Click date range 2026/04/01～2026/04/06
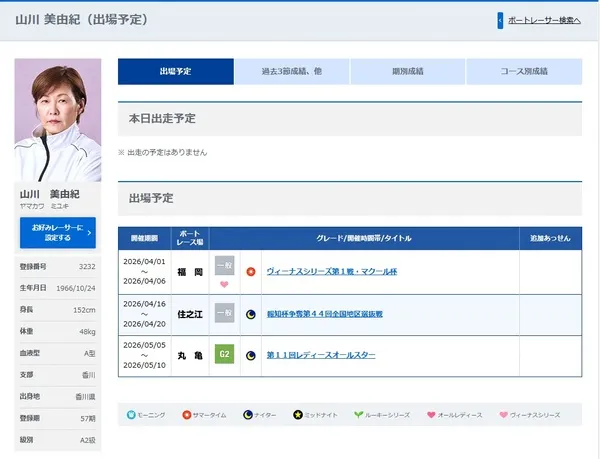The width and height of the screenshot is (600, 459). (144, 272)
